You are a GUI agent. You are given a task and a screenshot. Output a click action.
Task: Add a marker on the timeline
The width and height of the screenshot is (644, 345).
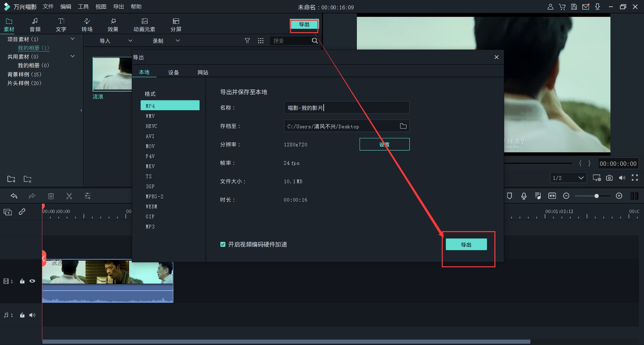[x=509, y=196]
